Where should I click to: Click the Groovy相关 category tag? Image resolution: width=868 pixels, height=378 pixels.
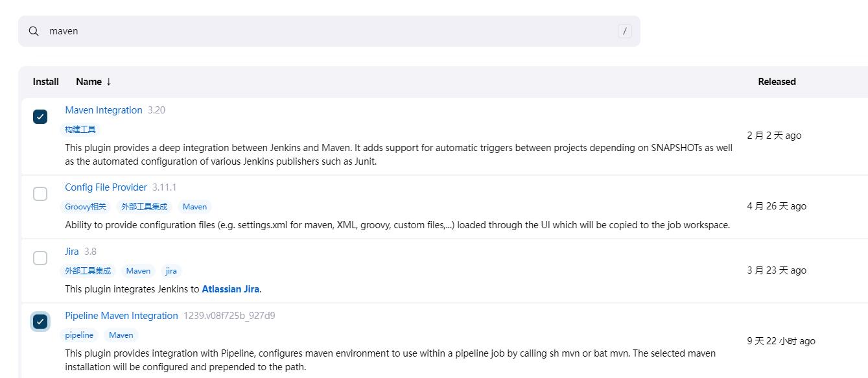tap(86, 207)
